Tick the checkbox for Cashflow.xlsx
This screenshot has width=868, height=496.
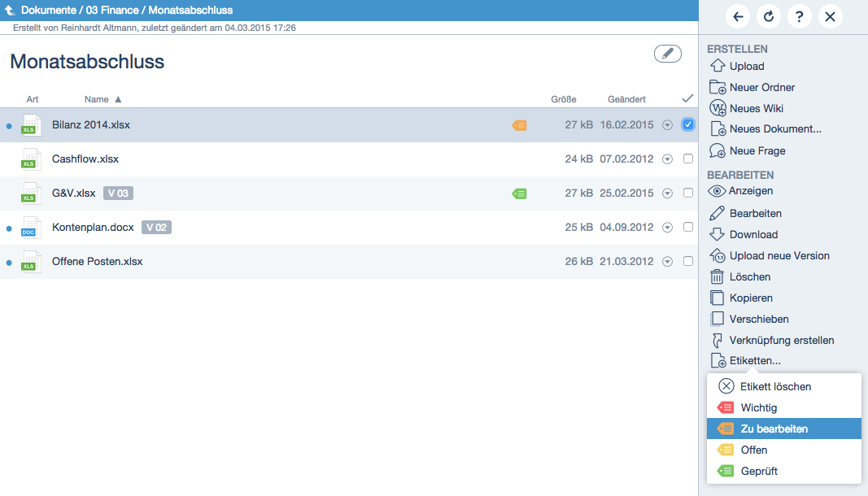tap(688, 159)
